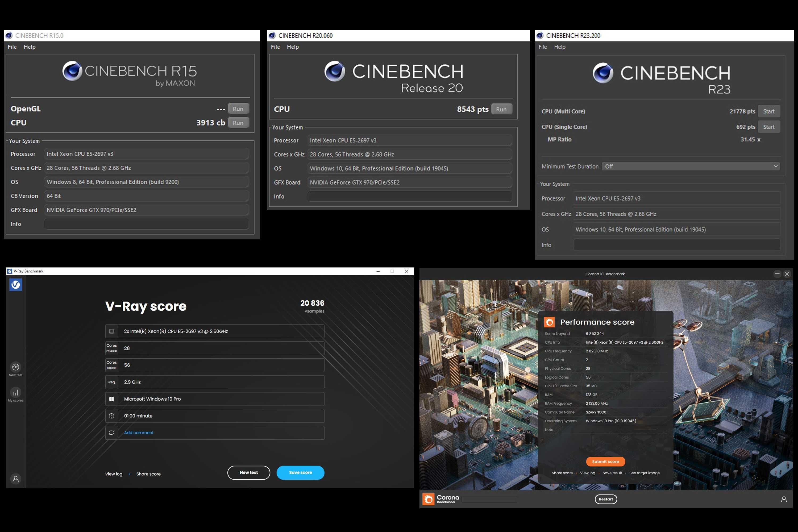Click the V-Ray CPU chip icon
Viewport: 798px width, 532px height.
tap(111, 331)
